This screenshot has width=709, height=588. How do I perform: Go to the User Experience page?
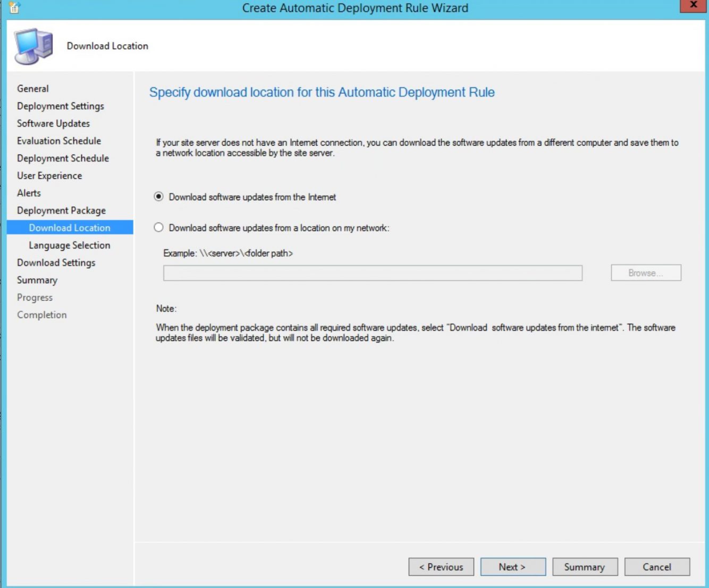tap(50, 175)
